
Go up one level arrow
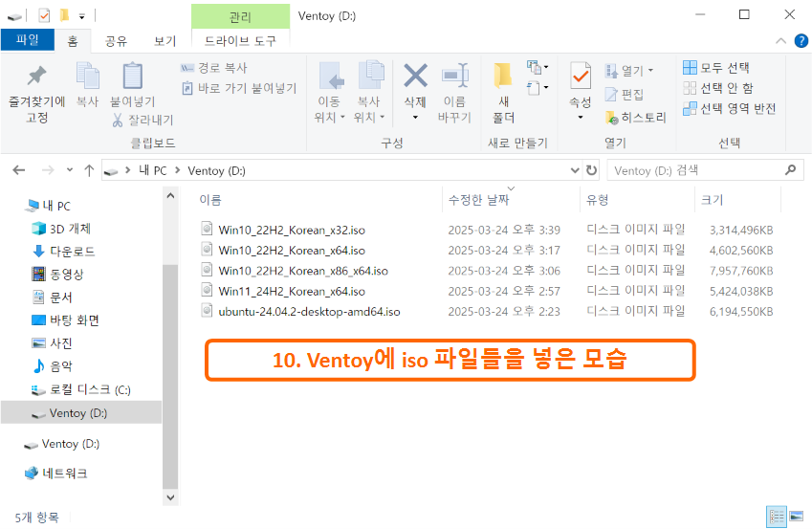click(x=89, y=170)
